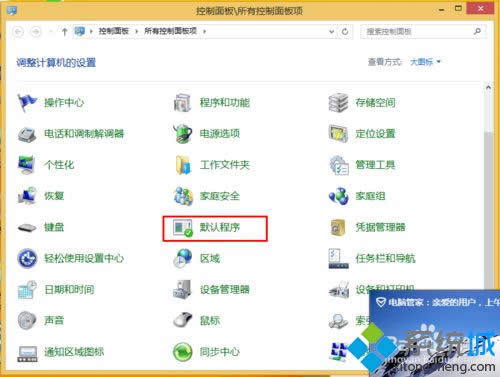The image size is (500, 377).
Task: Open the 设备和打印机 printer icon
Action: (339, 289)
